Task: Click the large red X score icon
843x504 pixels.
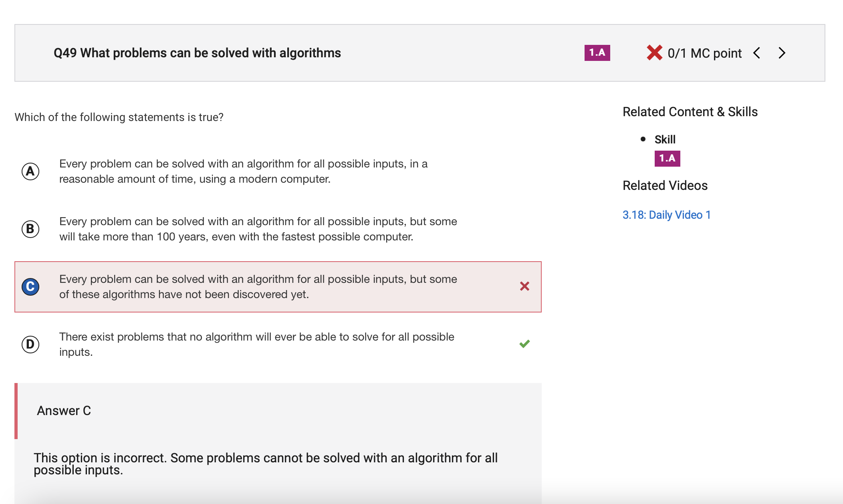Action: [x=654, y=53]
